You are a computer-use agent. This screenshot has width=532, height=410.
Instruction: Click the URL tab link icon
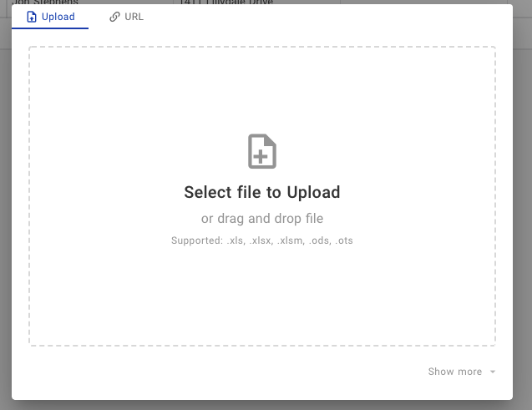pyautogui.click(x=114, y=17)
